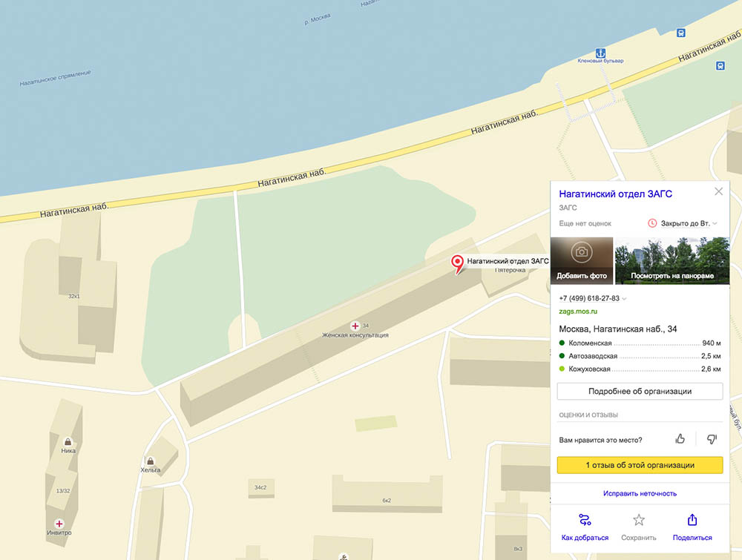Open Подробнее об организации details
The height and width of the screenshot is (560, 742).
640,391
